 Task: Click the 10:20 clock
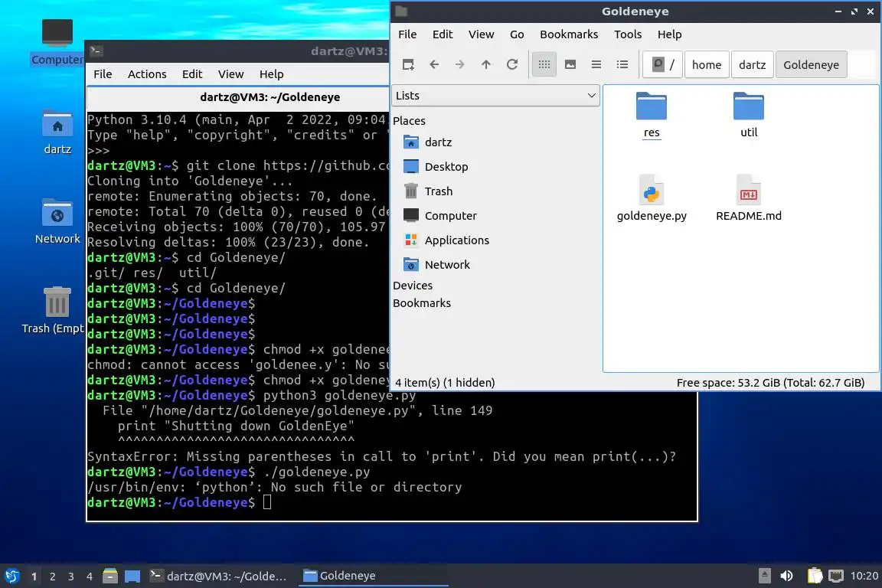pyautogui.click(x=864, y=577)
